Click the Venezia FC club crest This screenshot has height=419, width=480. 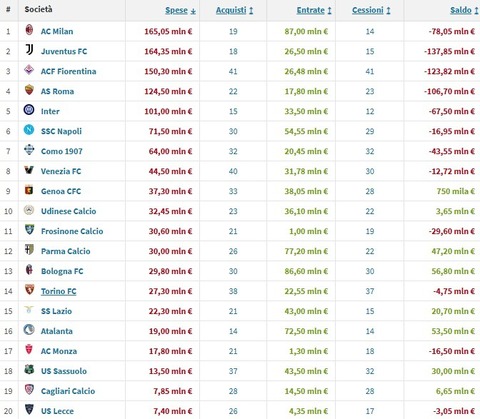[29, 170]
